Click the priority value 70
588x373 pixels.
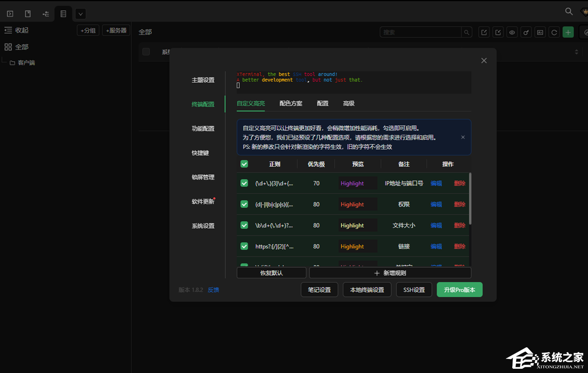[316, 183]
